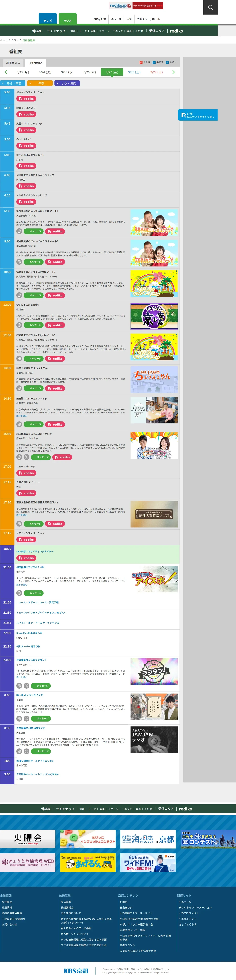236x980 pixels.
Task: Open radiko for 河村通夫の大自然まるかじりライフ
Action: tap(26, 186)
